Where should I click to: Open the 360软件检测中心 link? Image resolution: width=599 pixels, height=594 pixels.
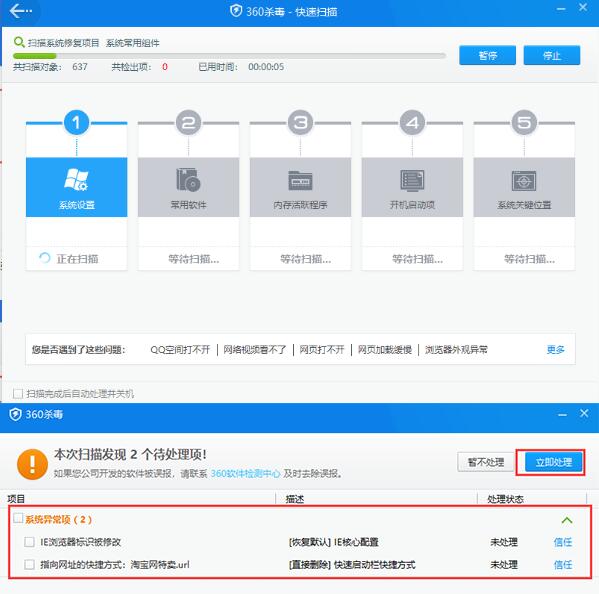[245, 474]
